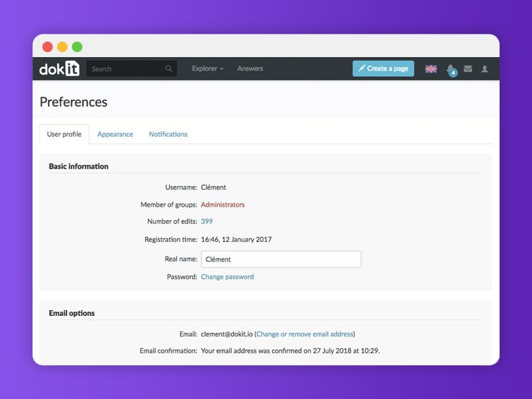Switch to the Appearance tab

point(115,134)
